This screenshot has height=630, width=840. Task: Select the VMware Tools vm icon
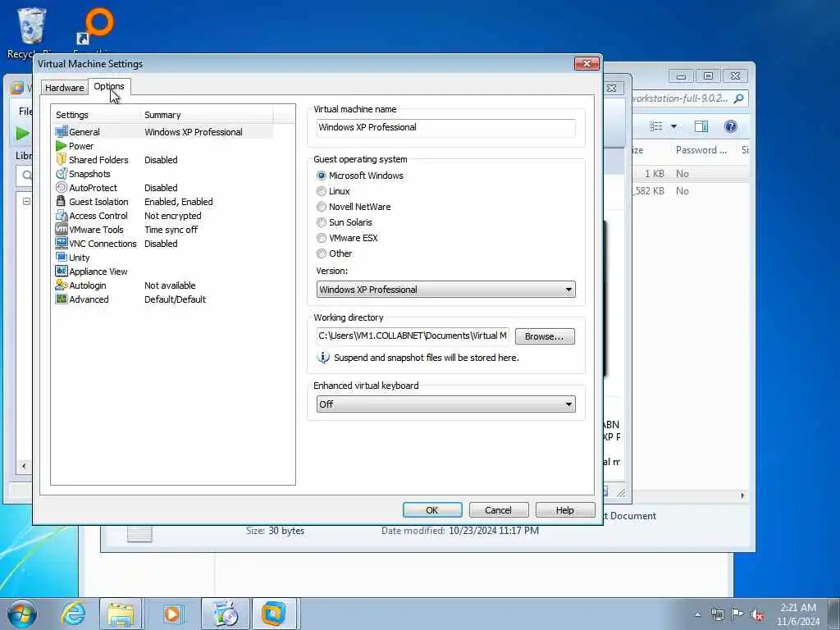[x=62, y=230]
